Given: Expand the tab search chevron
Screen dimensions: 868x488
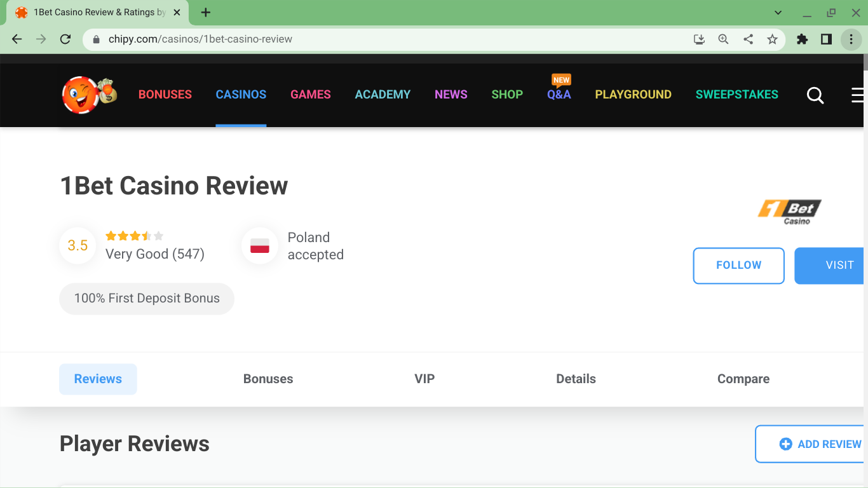Looking at the screenshot, I should 778,13.
